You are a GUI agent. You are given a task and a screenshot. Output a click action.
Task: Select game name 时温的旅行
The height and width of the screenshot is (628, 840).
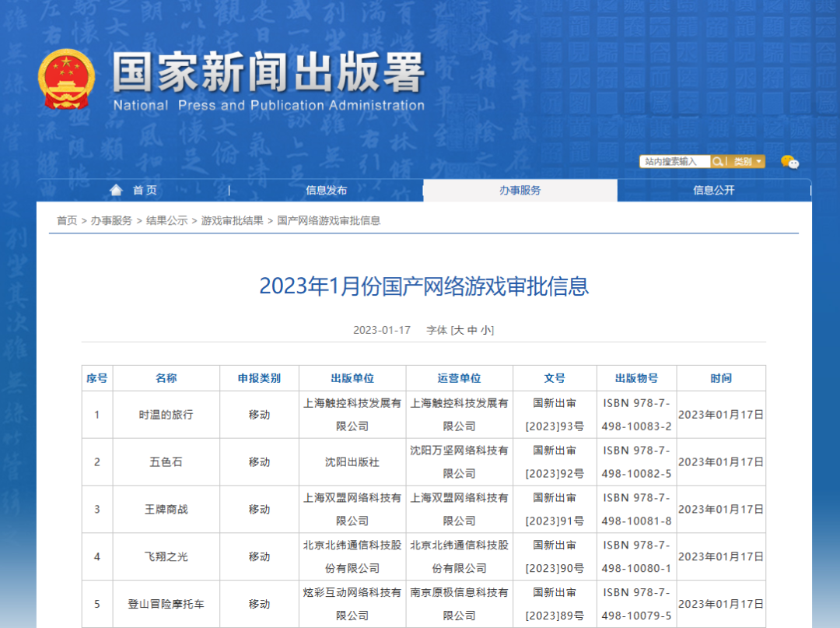click(x=166, y=415)
